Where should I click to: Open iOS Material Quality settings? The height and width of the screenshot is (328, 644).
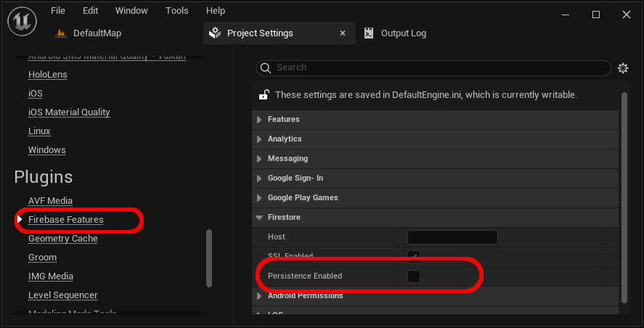pyautogui.click(x=69, y=112)
